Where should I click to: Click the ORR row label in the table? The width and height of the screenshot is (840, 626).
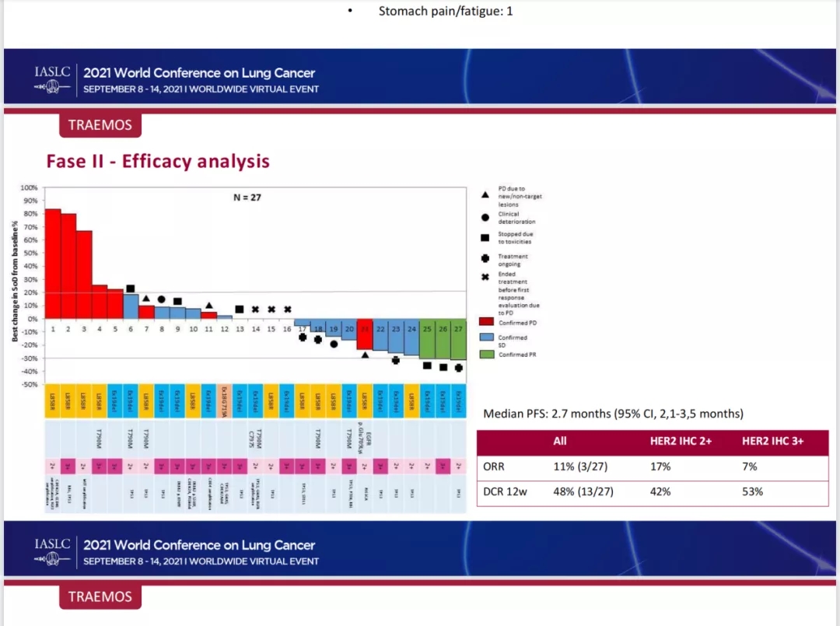[495, 467]
